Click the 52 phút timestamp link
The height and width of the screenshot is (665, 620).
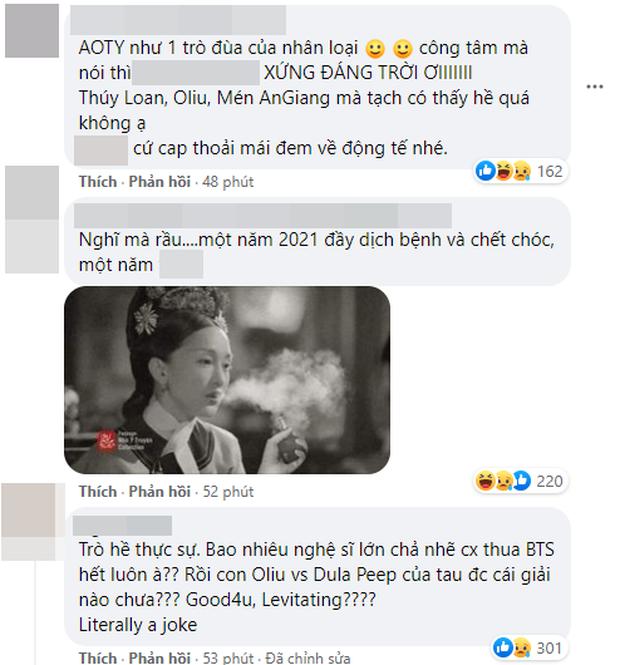228,492
